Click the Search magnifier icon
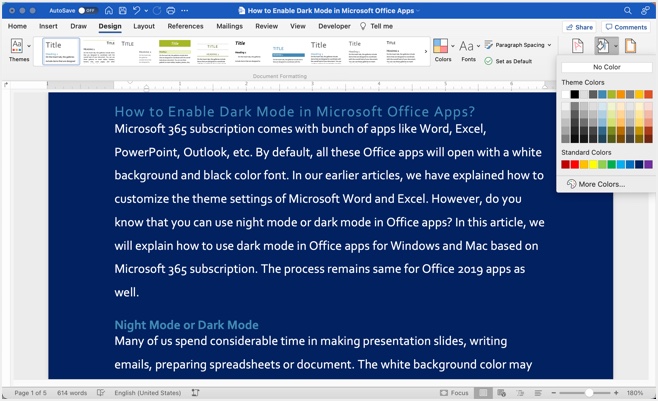This screenshot has width=658, height=401. click(628, 11)
